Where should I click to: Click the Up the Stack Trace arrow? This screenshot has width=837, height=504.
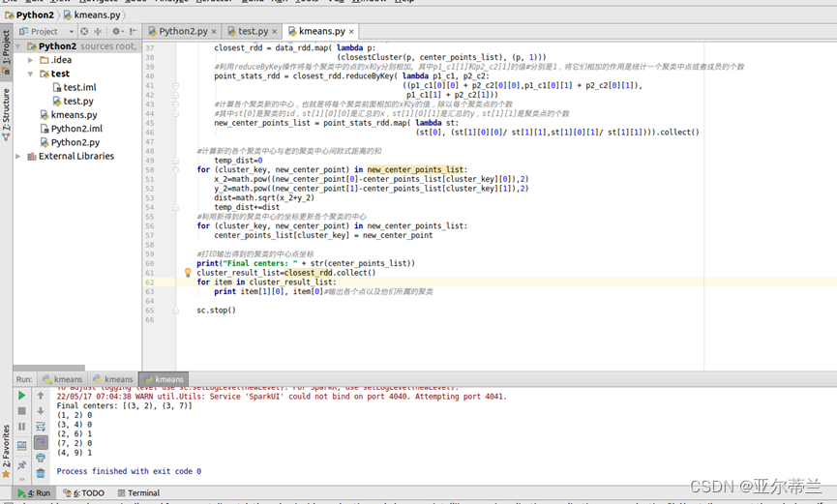pyautogui.click(x=41, y=396)
